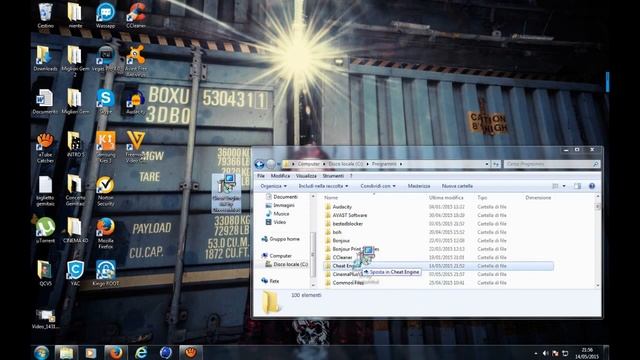The height and width of the screenshot is (360, 640).
Task: Open the Vegas Pro desktop shortcut
Action: coord(105,58)
